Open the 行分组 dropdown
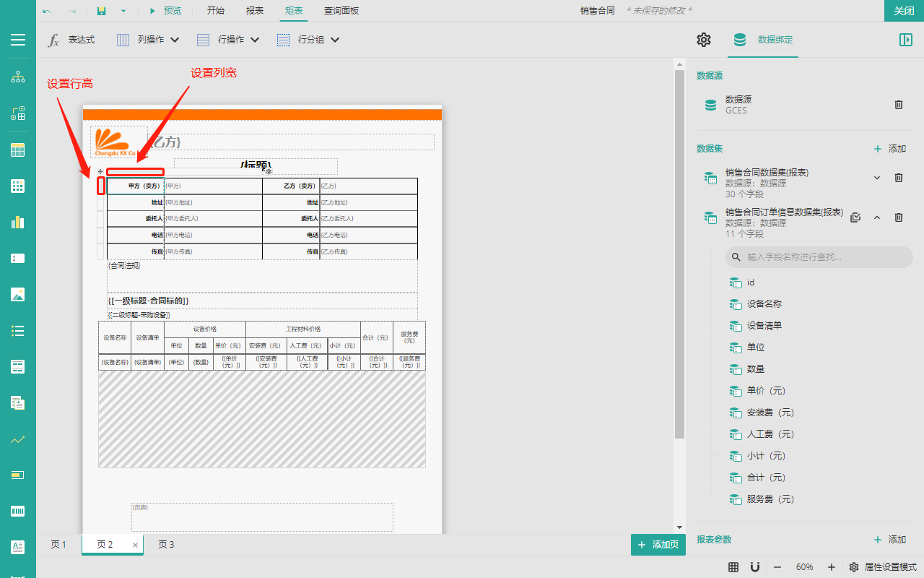Screen dimensions: 924x578 pos(308,40)
